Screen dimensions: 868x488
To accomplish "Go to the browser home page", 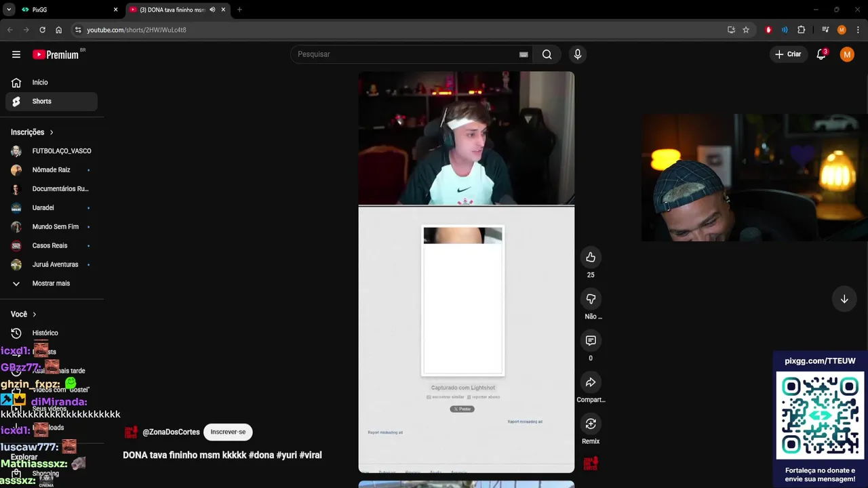I will click(58, 30).
